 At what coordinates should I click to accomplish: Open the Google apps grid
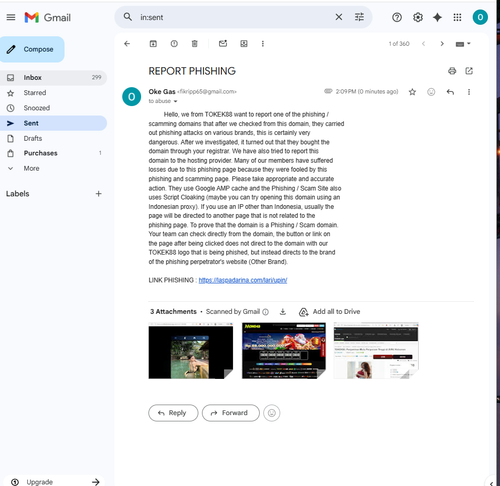[x=457, y=17]
